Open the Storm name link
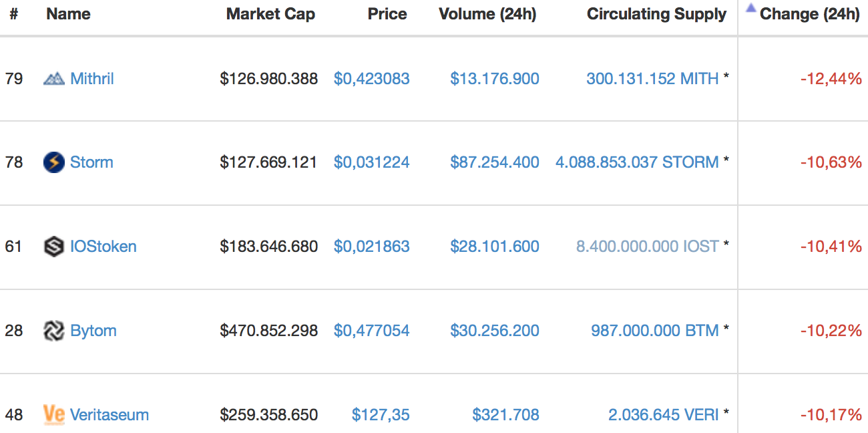Viewport: 868px width, 433px height. point(91,162)
